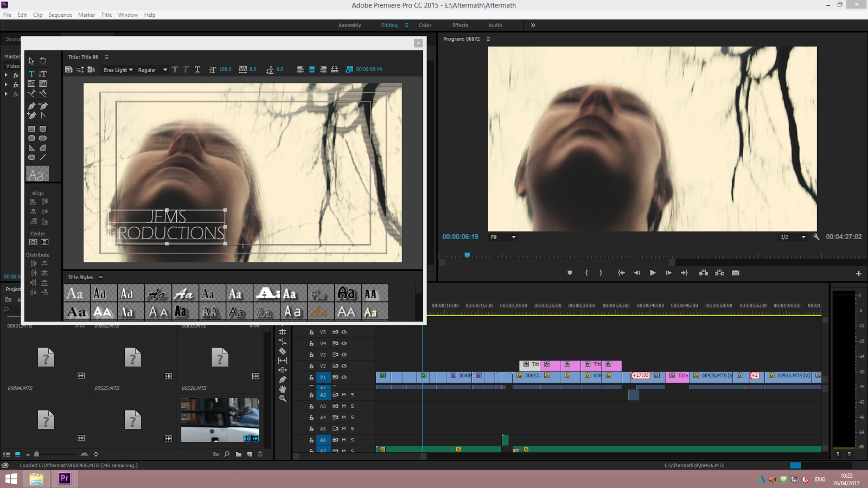Expand workspace overflow chevron
The height and width of the screenshot is (488, 868).
tap(533, 25)
